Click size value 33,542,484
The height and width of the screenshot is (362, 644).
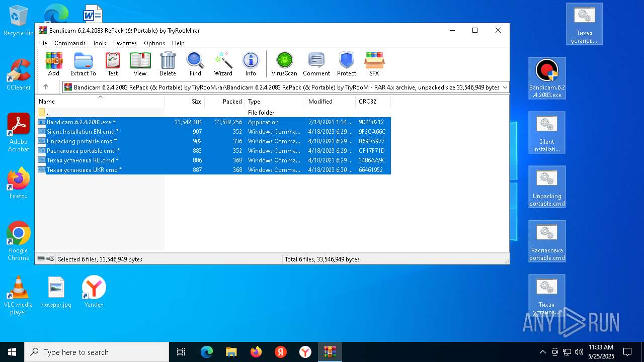pyautogui.click(x=188, y=122)
